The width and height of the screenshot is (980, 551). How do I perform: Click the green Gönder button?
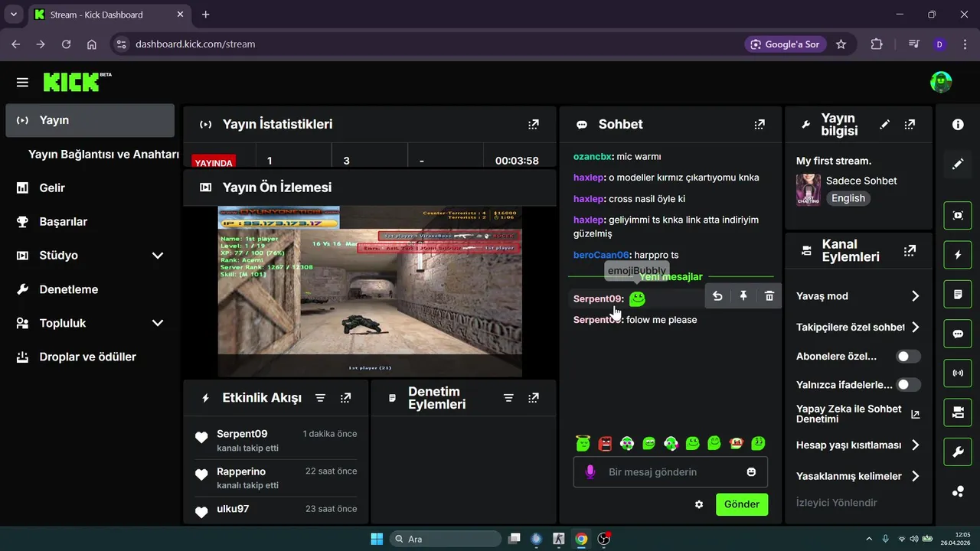[742, 504]
